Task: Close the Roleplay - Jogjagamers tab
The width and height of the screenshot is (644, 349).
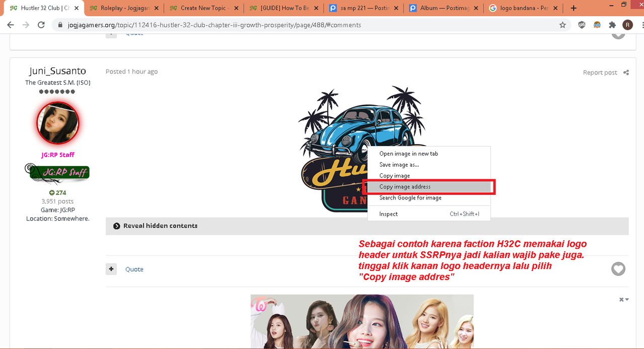Action: (x=157, y=8)
